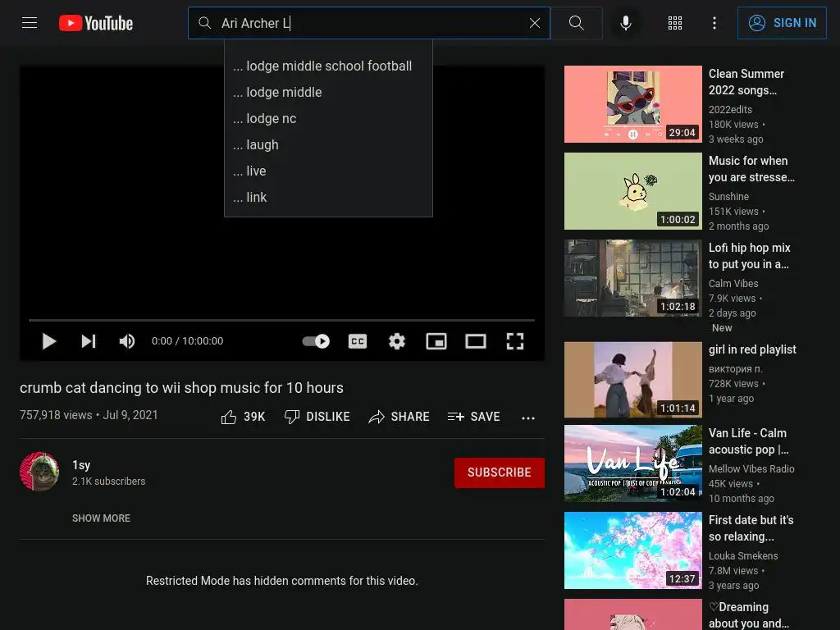
Task: Choose suggestion 'lodge middle school football'
Action: coord(328,66)
